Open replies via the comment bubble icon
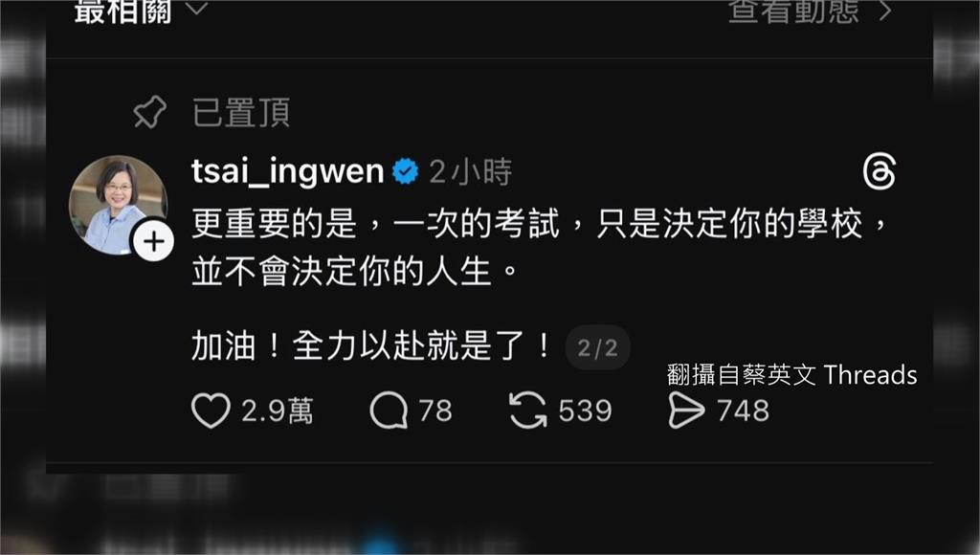Image resolution: width=980 pixels, height=555 pixels. tap(389, 411)
